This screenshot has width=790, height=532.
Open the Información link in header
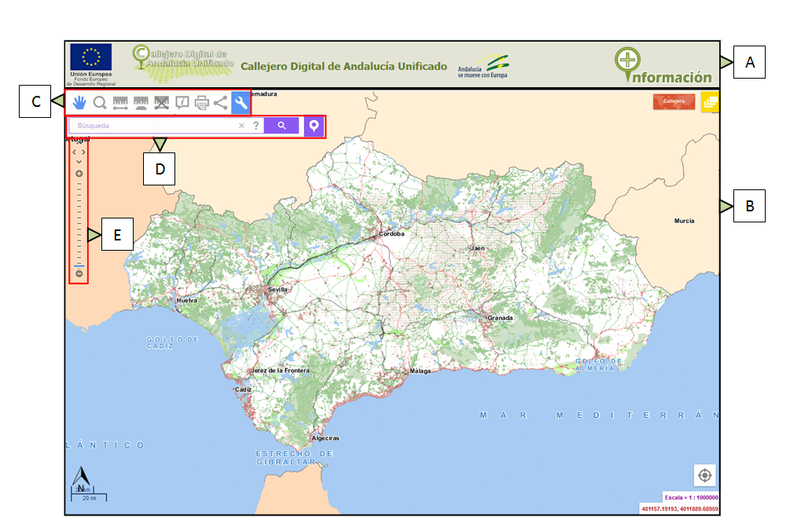click(665, 68)
